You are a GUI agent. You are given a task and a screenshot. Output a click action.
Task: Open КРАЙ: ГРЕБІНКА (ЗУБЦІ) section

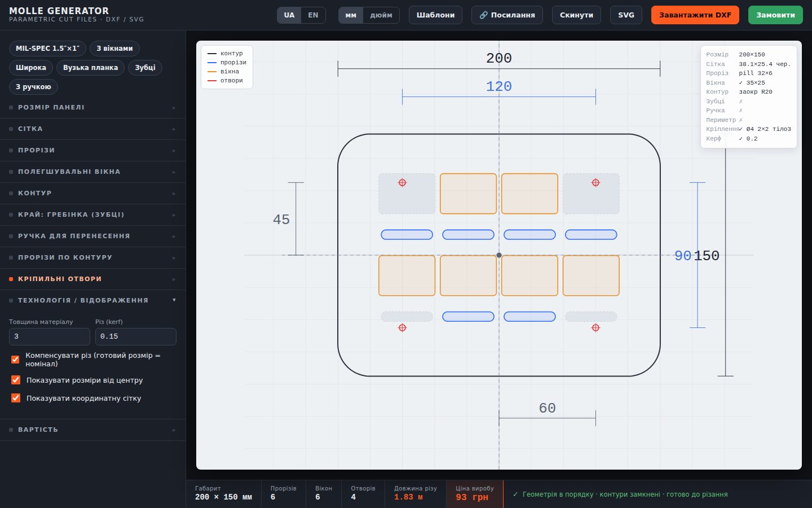click(92, 214)
